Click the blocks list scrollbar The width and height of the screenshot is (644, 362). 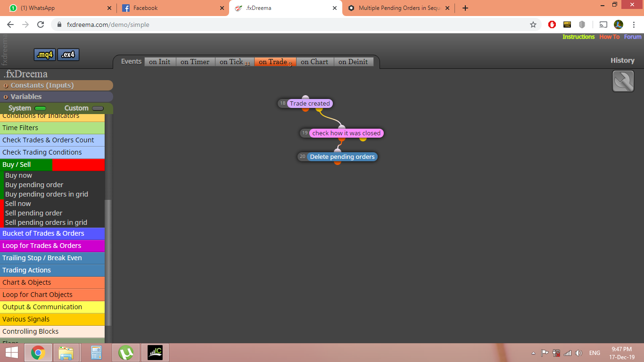pyautogui.click(x=108, y=262)
